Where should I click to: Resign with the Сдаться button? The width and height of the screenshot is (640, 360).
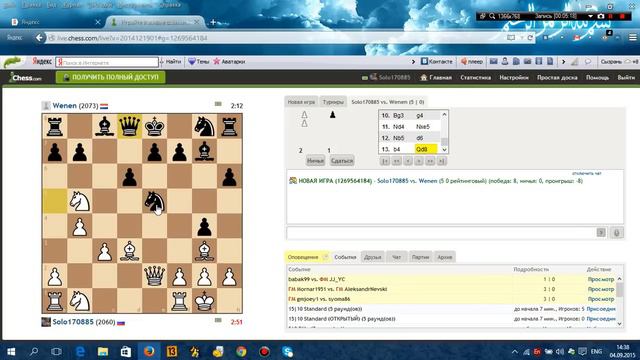pos(342,161)
